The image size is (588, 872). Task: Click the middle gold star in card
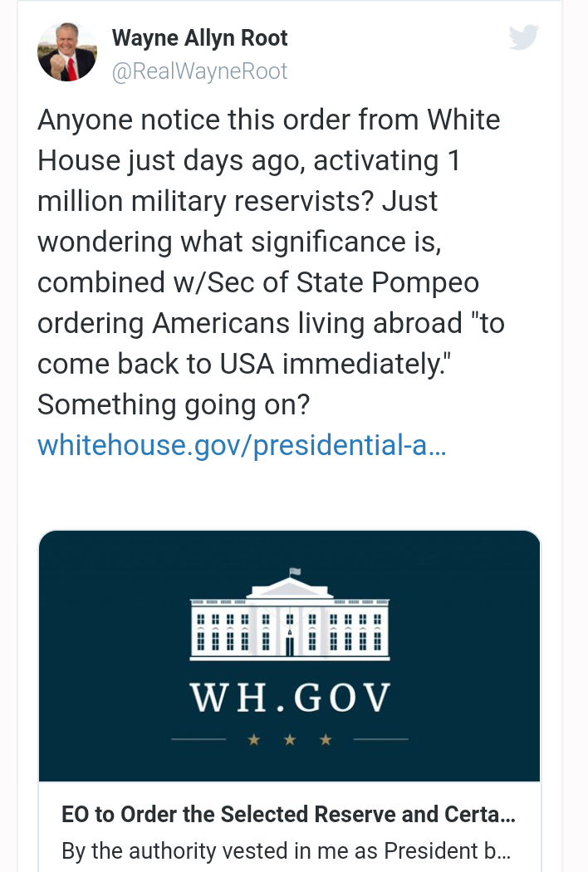(289, 740)
